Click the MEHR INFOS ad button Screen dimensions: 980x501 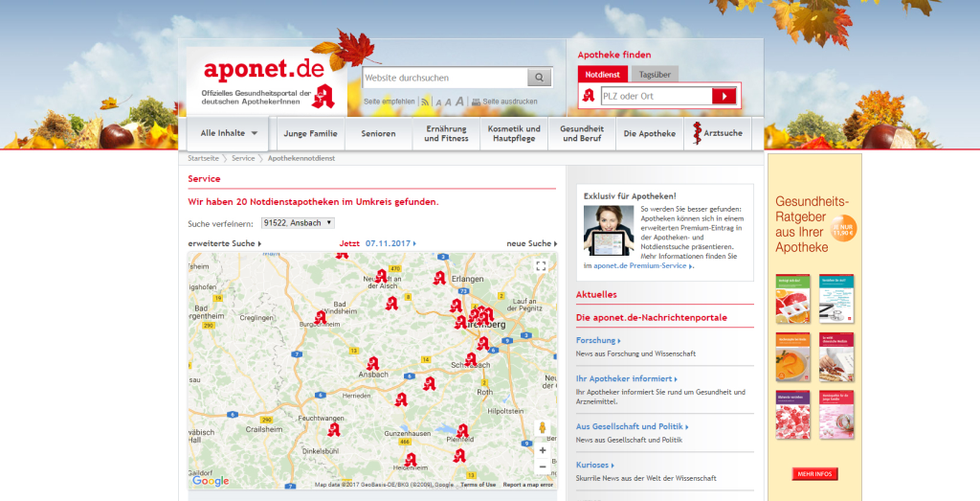pyautogui.click(x=814, y=473)
